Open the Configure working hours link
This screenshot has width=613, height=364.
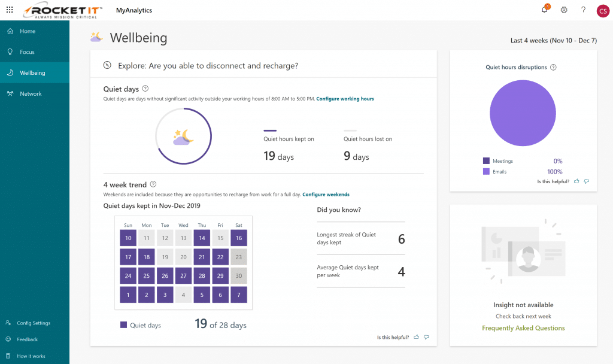[345, 99]
